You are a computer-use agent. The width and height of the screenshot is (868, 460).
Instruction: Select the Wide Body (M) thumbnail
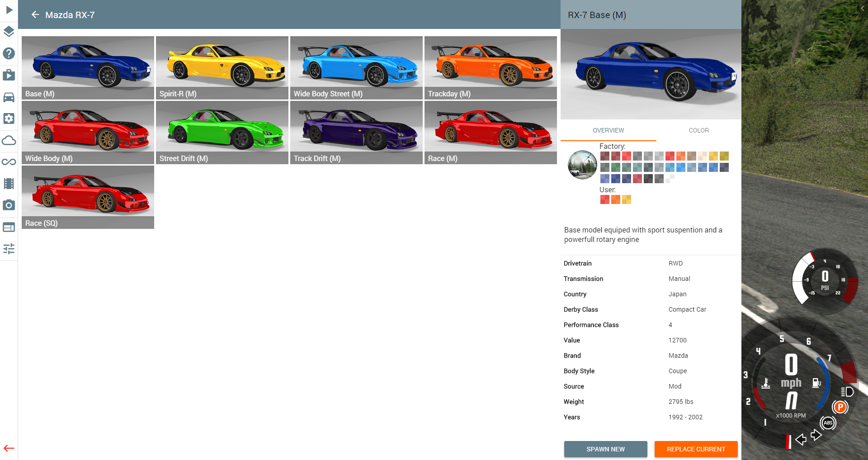point(88,133)
